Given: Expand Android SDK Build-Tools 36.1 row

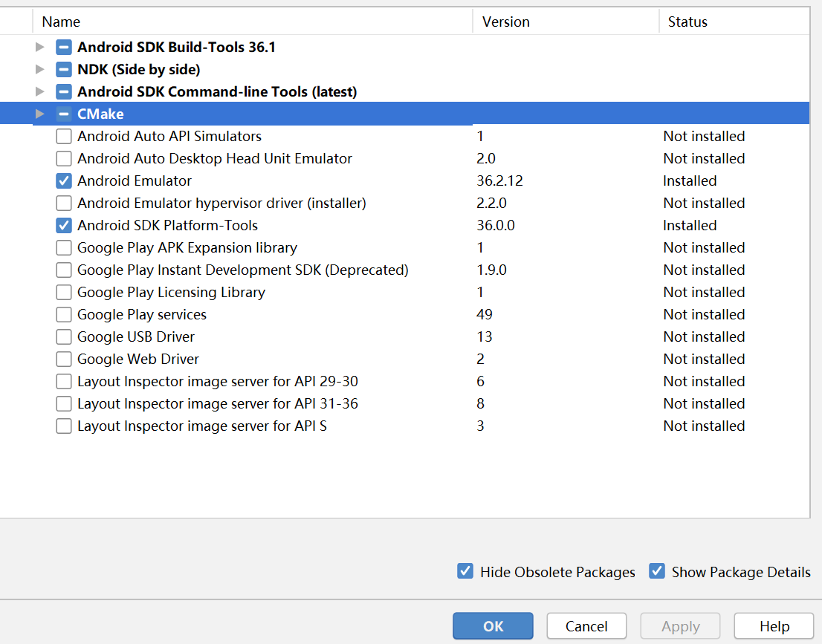Looking at the screenshot, I should (x=40, y=47).
